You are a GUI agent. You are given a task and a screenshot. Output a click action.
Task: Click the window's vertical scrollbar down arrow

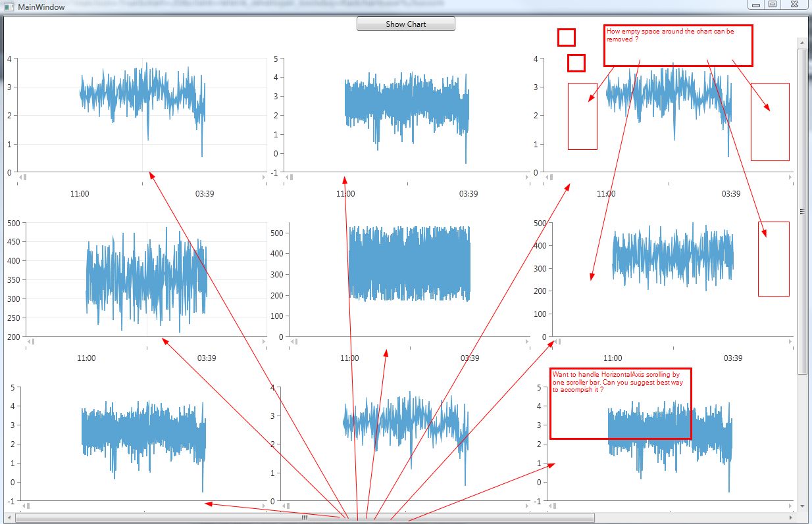[x=802, y=506]
